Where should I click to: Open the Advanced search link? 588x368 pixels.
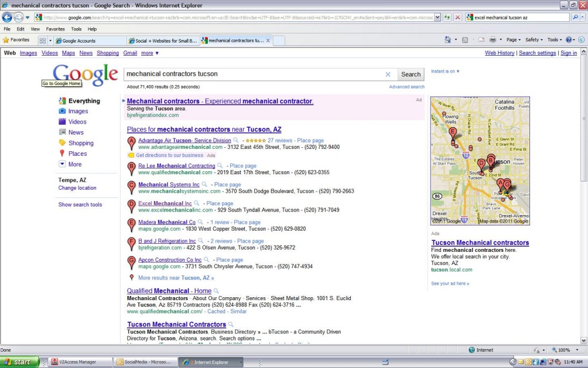(x=407, y=87)
